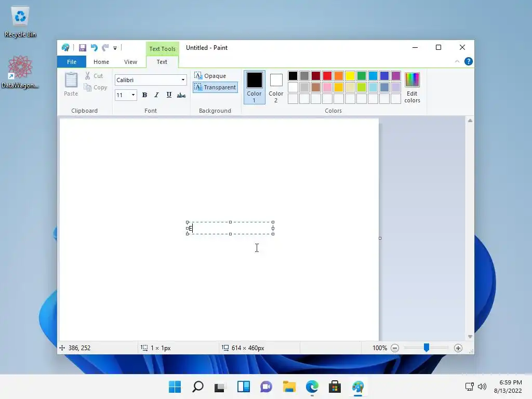Open the Windows Start menu
Viewport: 532px width, 399px height.
point(175,387)
